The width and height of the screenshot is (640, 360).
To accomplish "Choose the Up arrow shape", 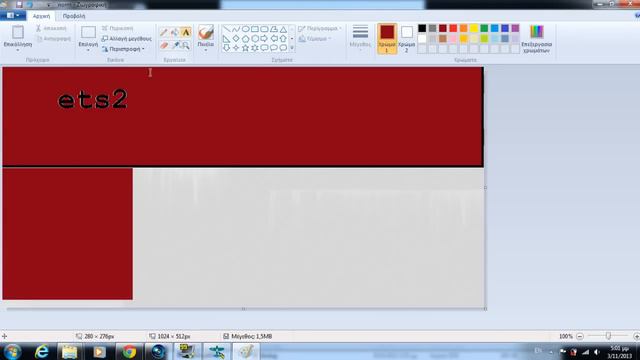I will pos(283,38).
